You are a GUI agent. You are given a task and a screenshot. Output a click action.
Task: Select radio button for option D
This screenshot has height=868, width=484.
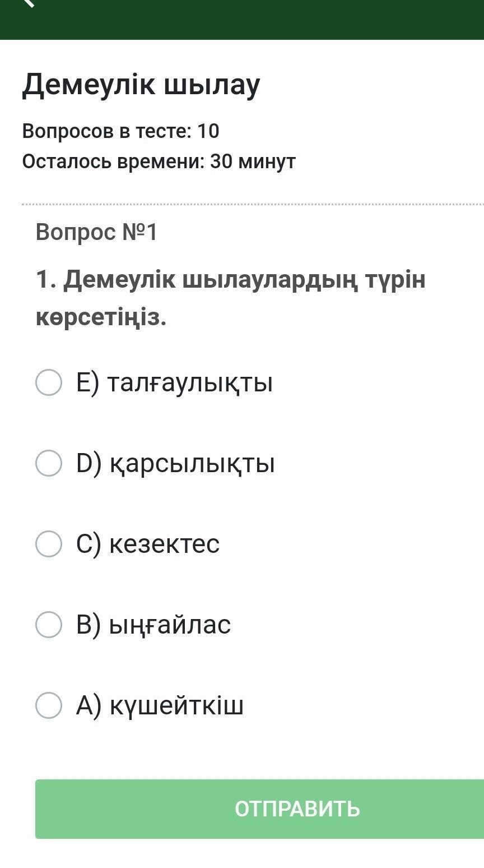pos(49,463)
